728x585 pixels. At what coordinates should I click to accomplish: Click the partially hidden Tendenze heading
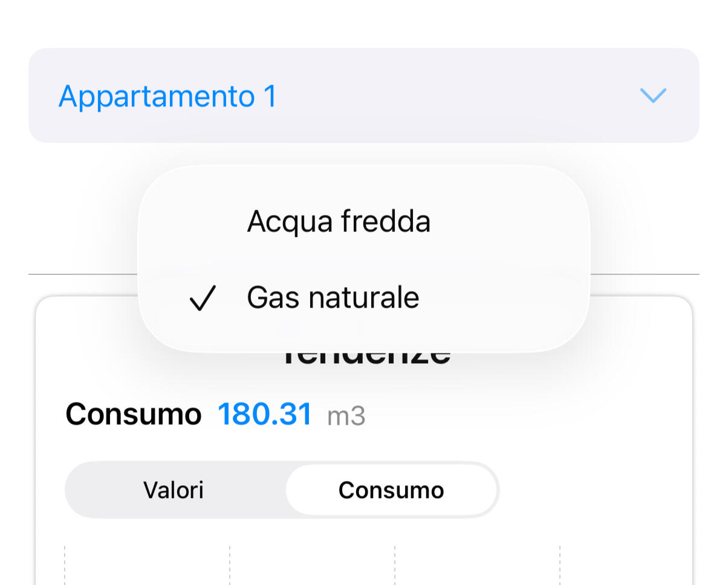coord(366,358)
